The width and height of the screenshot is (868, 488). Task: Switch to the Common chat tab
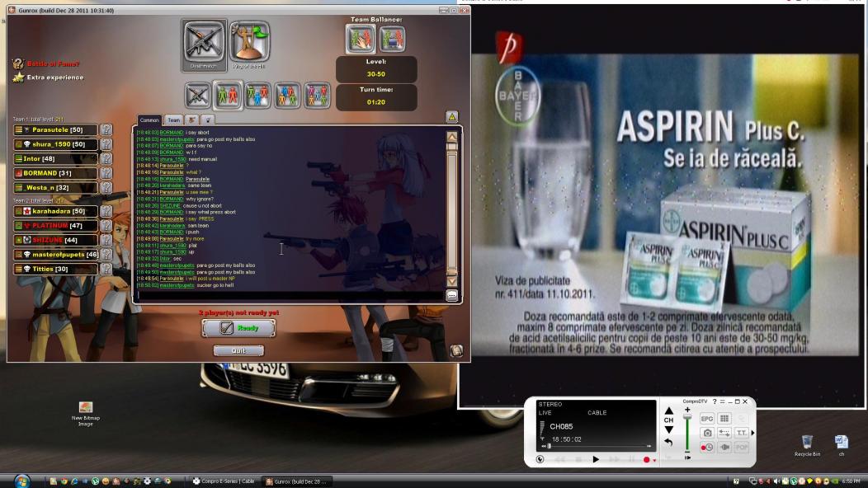point(149,120)
